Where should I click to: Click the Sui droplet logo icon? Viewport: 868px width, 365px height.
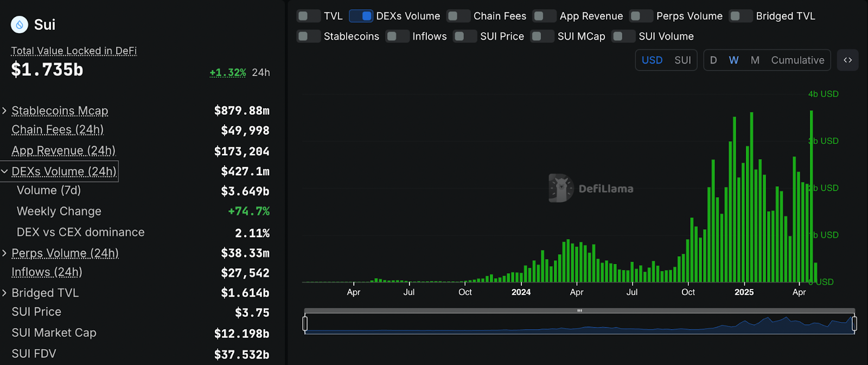[20, 24]
